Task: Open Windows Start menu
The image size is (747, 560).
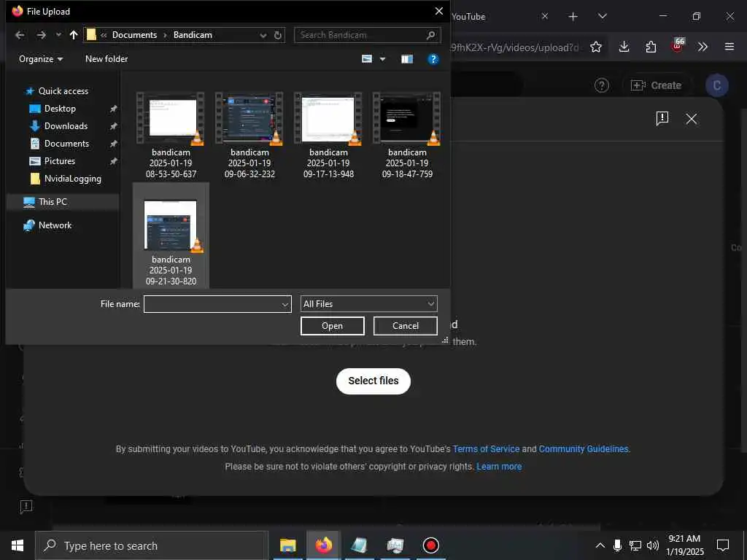Action: point(18,545)
